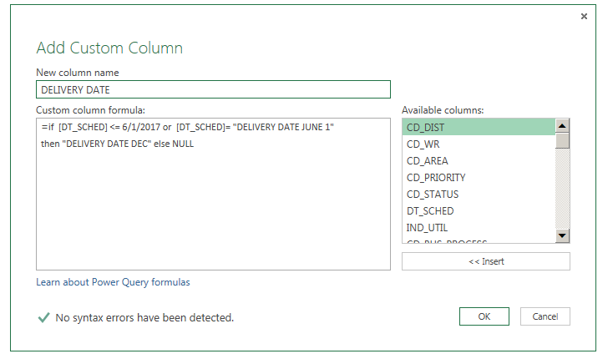This screenshot has width=613, height=364.
Task: Click the scroll down arrow in Available columns
Action: (562, 235)
